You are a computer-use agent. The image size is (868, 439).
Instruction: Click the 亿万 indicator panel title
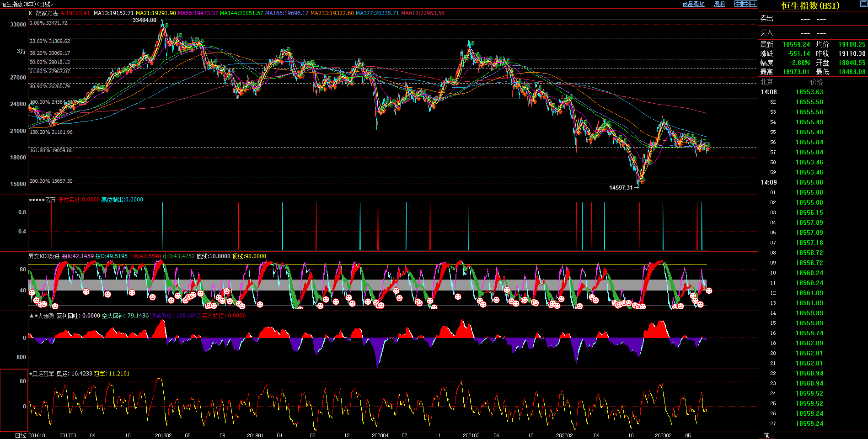click(50, 200)
